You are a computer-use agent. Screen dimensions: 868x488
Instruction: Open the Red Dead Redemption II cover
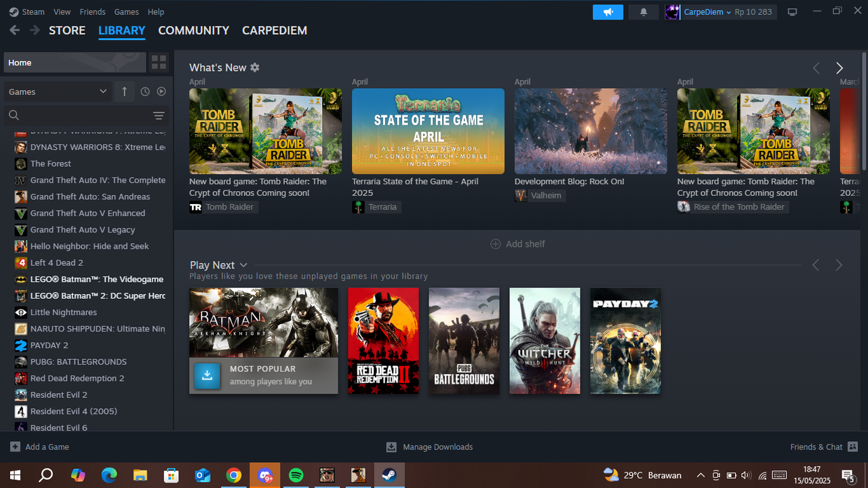click(x=383, y=341)
